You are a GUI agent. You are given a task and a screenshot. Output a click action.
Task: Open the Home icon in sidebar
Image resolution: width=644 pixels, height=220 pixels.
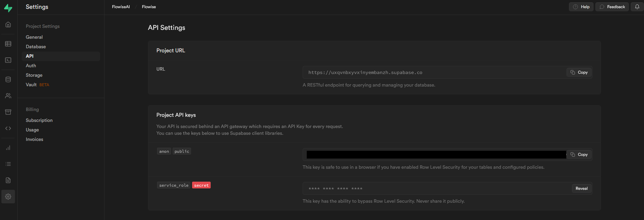8,24
